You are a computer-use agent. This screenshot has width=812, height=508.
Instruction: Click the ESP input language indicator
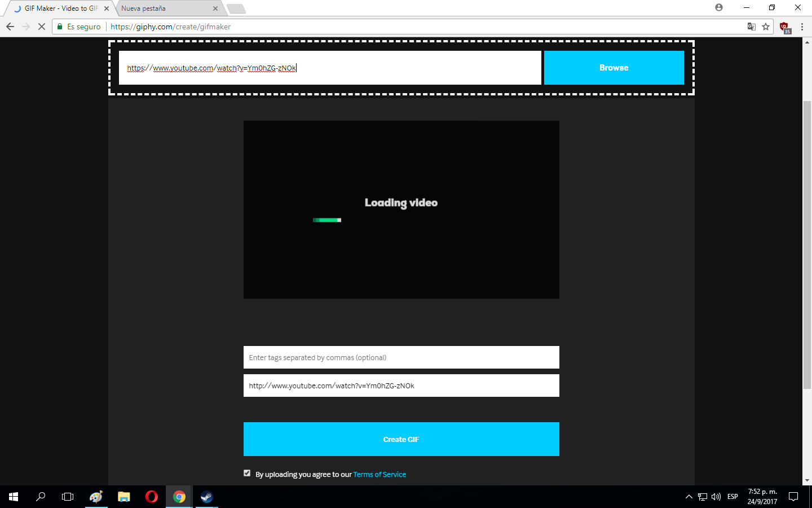point(732,497)
